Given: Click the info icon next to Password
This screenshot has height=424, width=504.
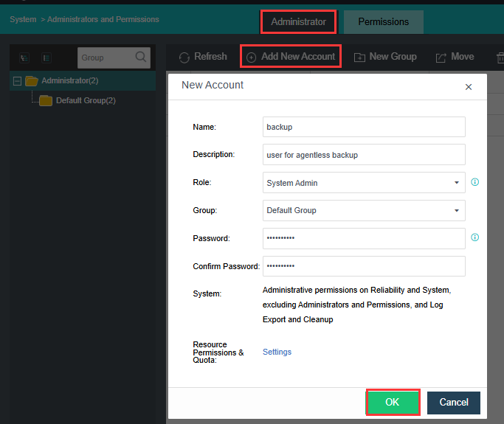Looking at the screenshot, I should 475,237.
